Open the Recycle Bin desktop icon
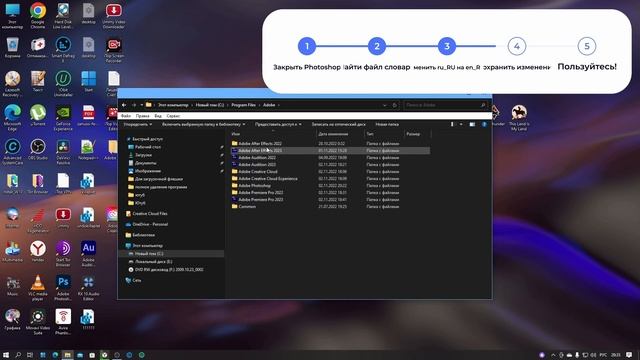The image size is (640, 360). [x=12, y=47]
